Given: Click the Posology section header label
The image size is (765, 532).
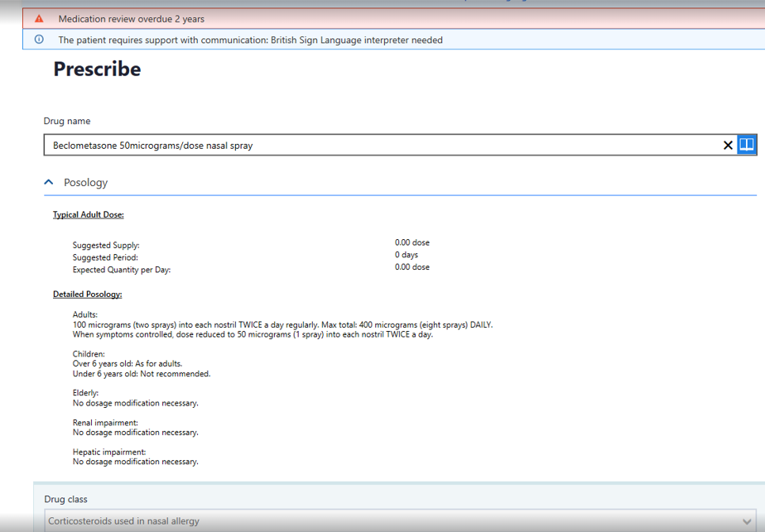Looking at the screenshot, I should coord(86,182).
